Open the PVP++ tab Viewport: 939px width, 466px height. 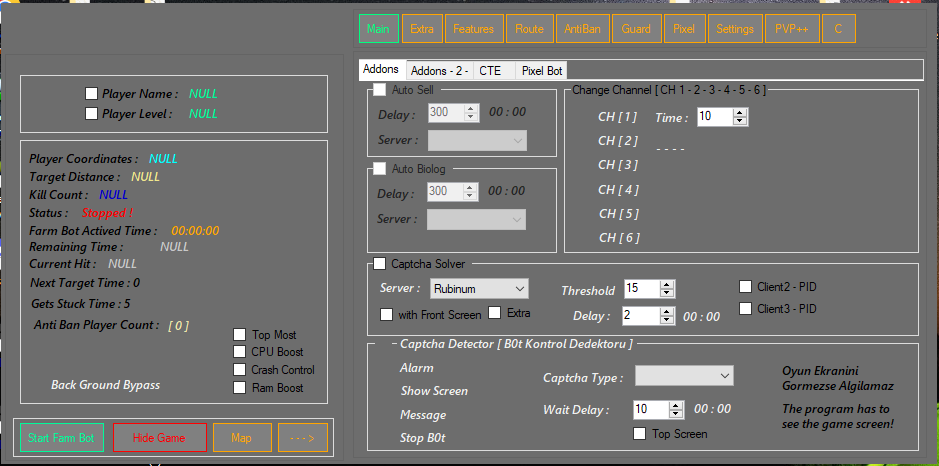(x=793, y=29)
